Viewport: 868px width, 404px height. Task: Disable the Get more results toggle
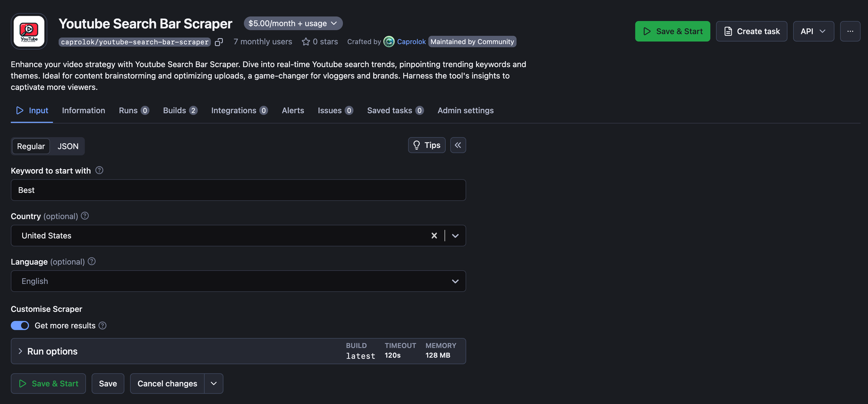tap(20, 325)
